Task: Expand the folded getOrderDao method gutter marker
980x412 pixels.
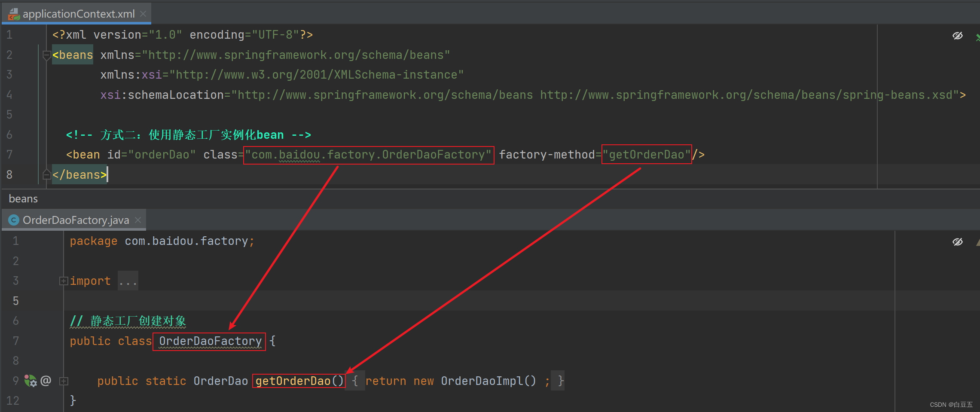Action: click(x=64, y=381)
